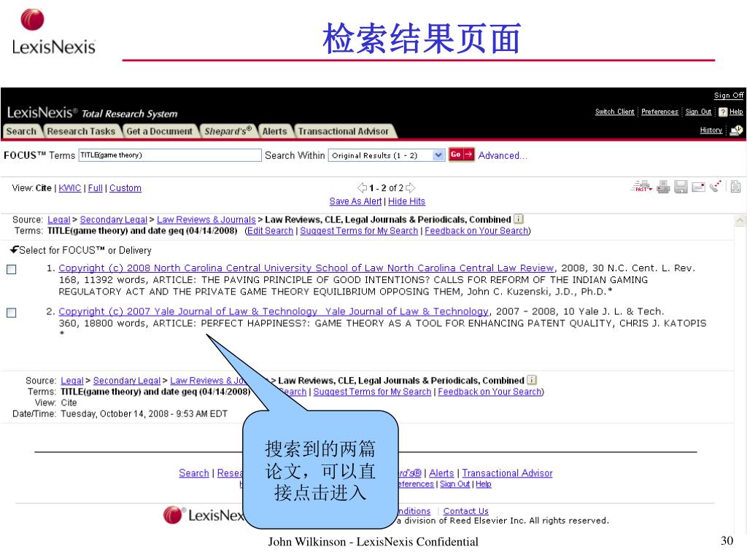Go to previous results with left arrow
The width and height of the screenshot is (747, 560).
point(362,187)
